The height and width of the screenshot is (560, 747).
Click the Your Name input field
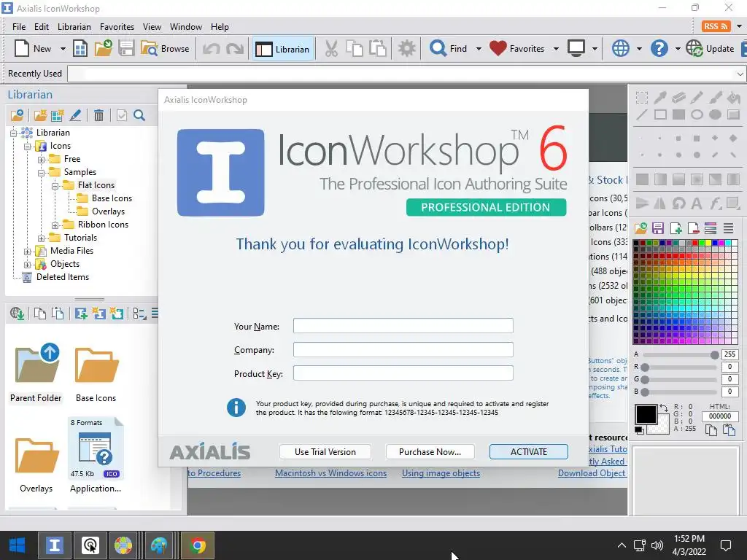[403, 326]
